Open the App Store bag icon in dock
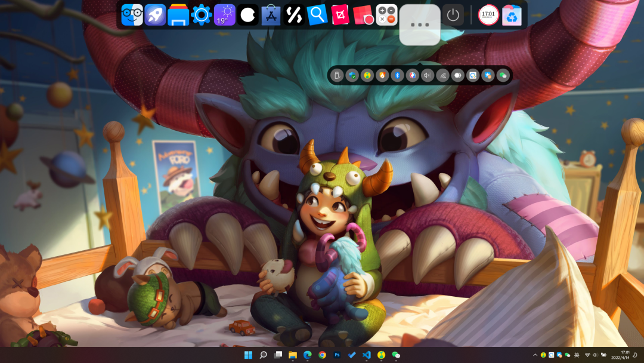The height and width of the screenshot is (363, 644). [271, 15]
